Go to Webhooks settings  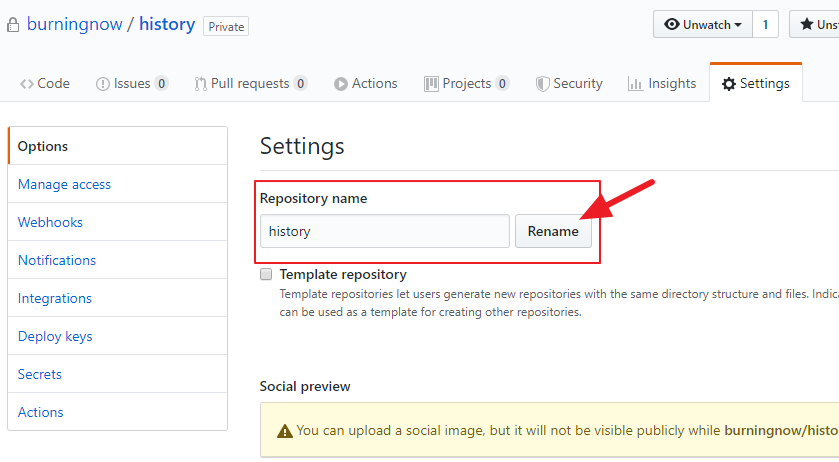tap(118, 222)
